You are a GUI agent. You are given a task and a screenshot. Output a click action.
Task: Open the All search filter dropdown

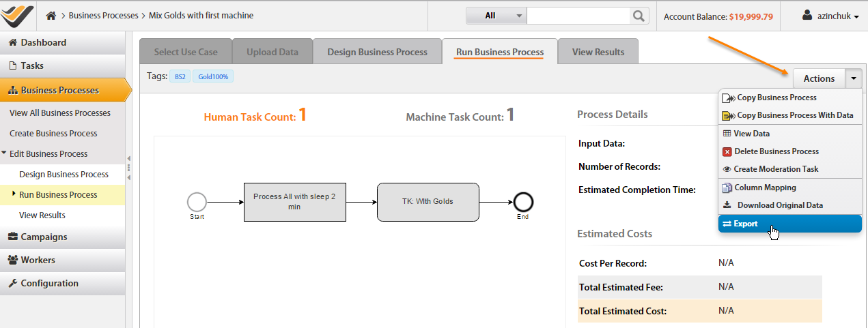pos(496,16)
